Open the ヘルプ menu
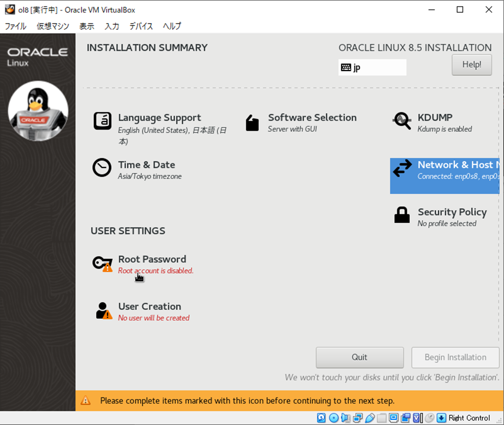This screenshot has width=504, height=425. pyautogui.click(x=172, y=26)
